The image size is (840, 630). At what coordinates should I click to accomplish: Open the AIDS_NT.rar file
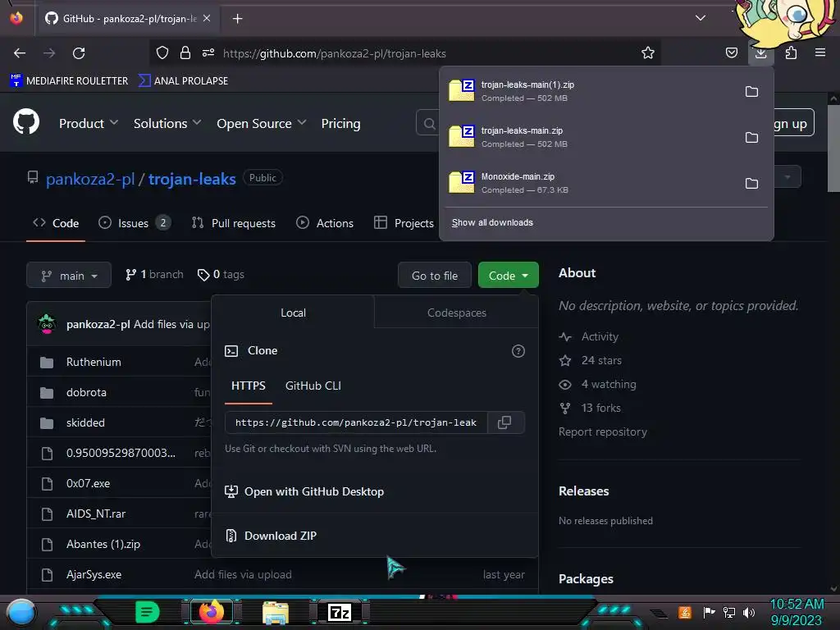click(96, 514)
